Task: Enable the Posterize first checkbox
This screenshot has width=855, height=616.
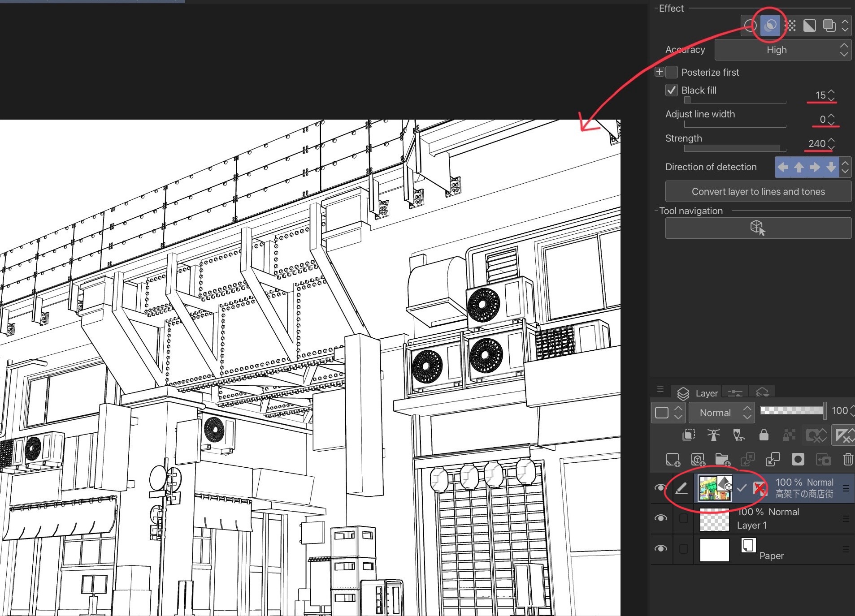Action: click(x=671, y=72)
